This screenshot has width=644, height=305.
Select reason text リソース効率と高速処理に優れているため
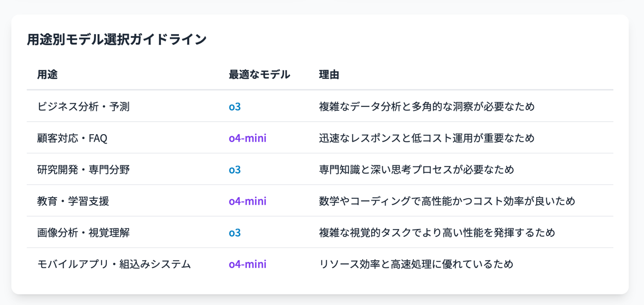tap(416, 264)
